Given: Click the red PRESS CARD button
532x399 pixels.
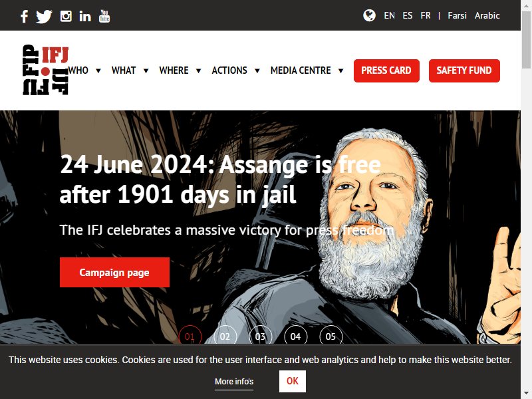Looking at the screenshot, I should pyautogui.click(x=386, y=70).
